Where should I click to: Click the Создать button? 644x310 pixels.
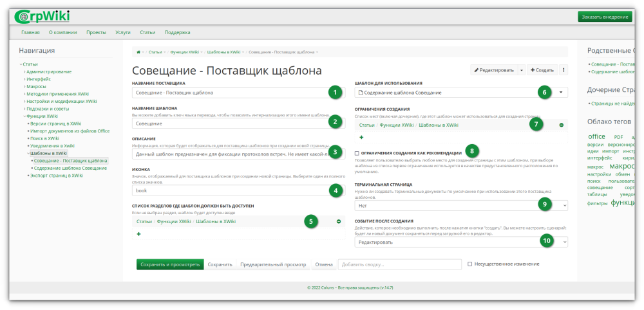pos(542,70)
